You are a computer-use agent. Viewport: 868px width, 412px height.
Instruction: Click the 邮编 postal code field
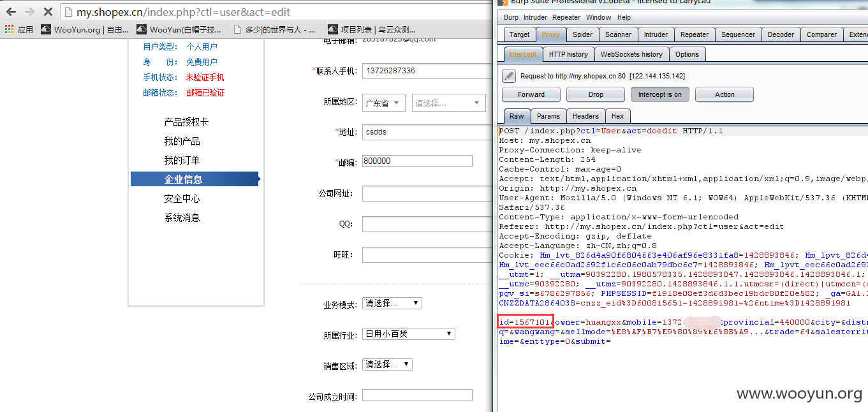[x=417, y=161]
